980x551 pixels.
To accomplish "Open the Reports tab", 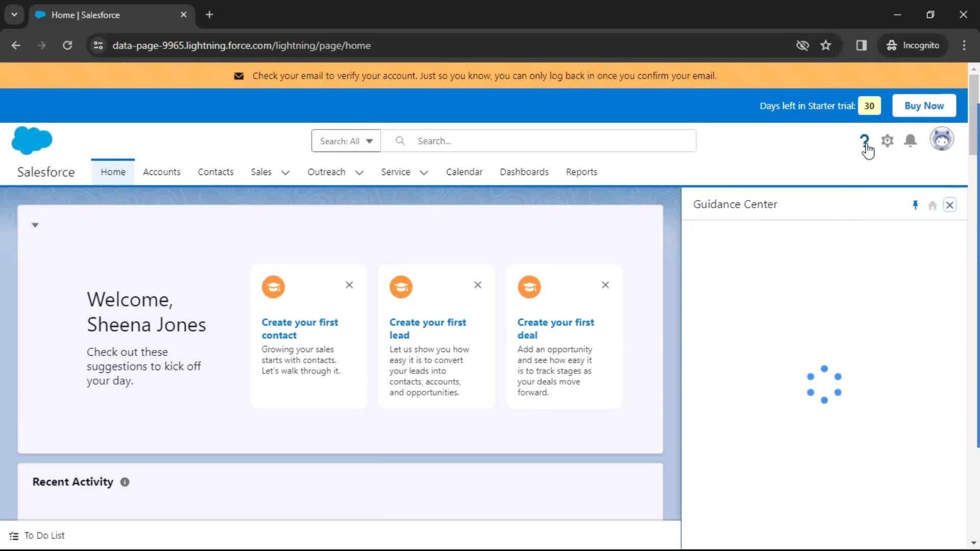I will (581, 172).
